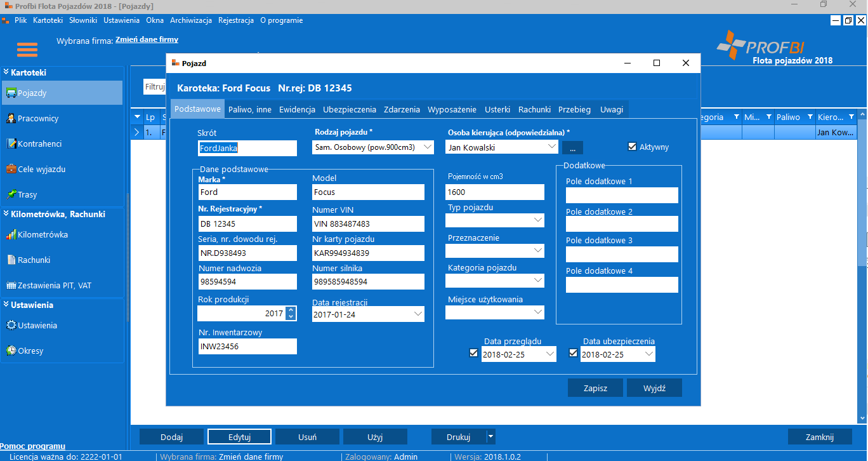Expand the Typ pojazdu dropdown
The height and width of the screenshot is (461, 868).
click(538, 220)
